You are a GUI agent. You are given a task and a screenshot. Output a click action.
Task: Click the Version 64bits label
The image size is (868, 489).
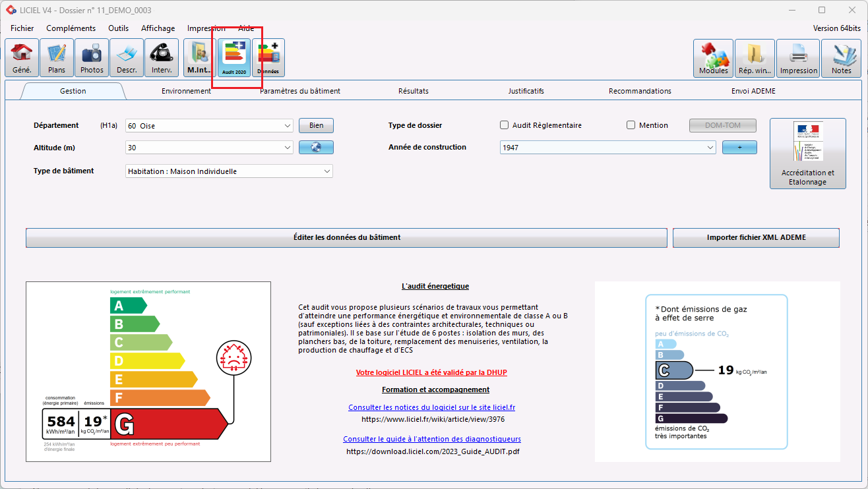[x=837, y=28]
